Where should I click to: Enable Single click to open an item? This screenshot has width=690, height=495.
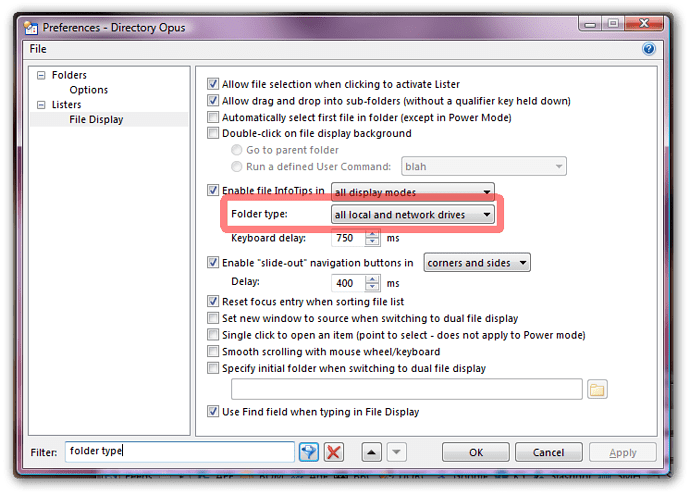tap(213, 335)
